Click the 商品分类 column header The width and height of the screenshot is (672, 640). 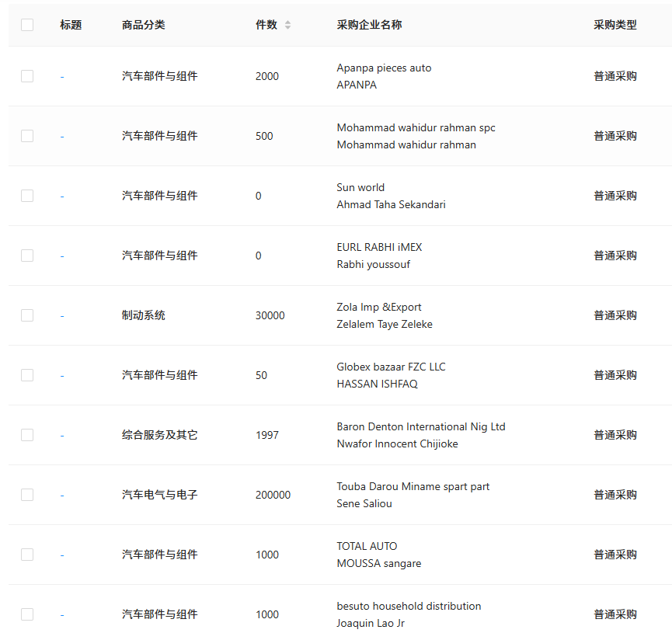(x=144, y=25)
